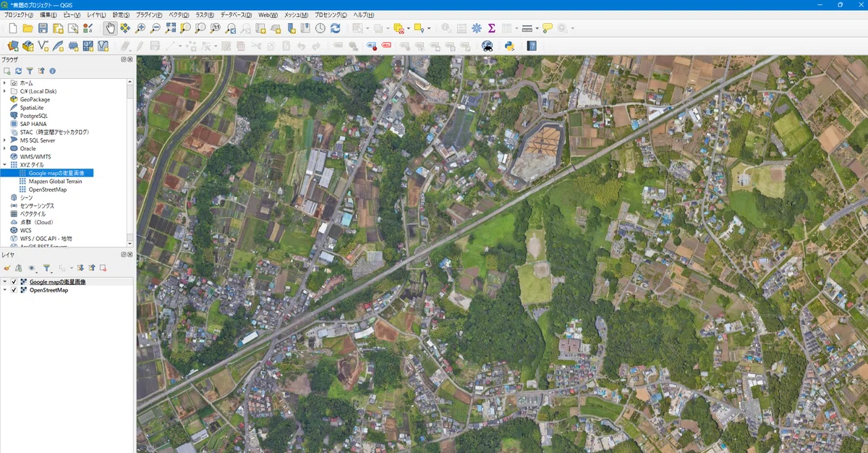Select the GeoPackage browser entry
The image size is (868, 453).
pyautogui.click(x=35, y=99)
